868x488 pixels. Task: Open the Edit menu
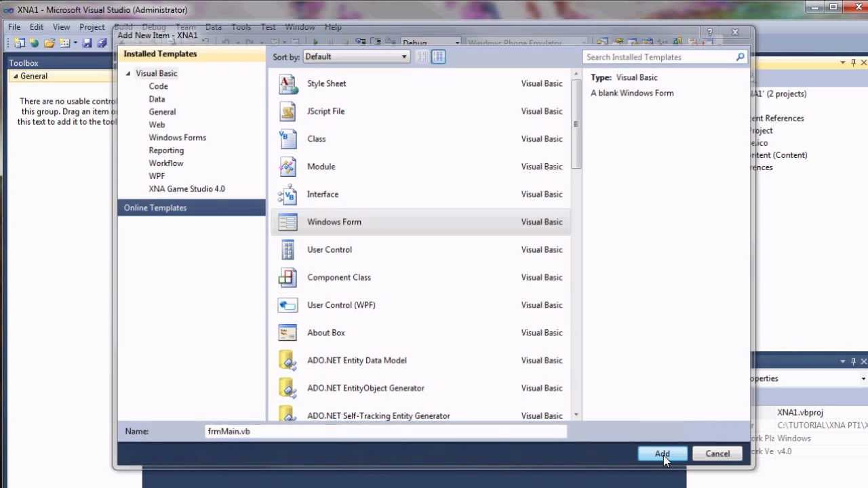click(37, 27)
